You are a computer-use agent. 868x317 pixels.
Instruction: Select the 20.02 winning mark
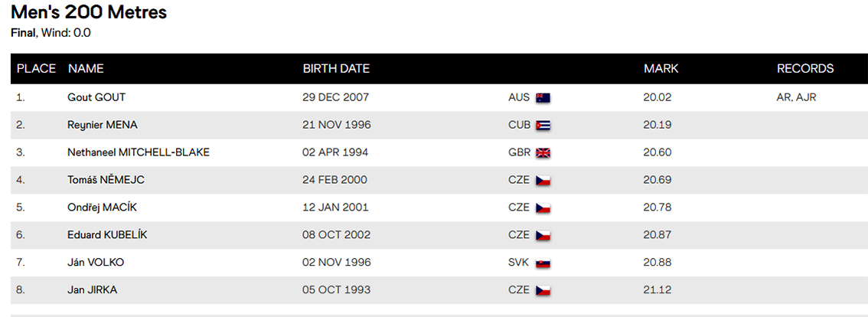[x=657, y=97]
